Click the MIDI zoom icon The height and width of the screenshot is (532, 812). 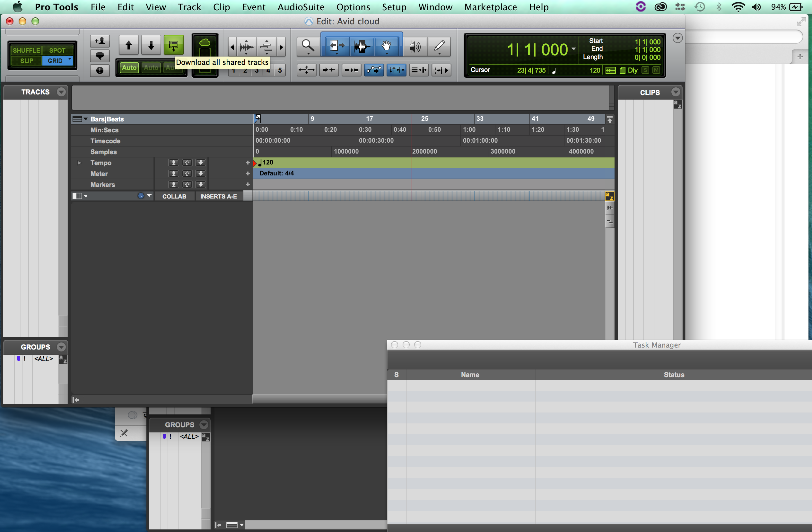[x=266, y=47]
